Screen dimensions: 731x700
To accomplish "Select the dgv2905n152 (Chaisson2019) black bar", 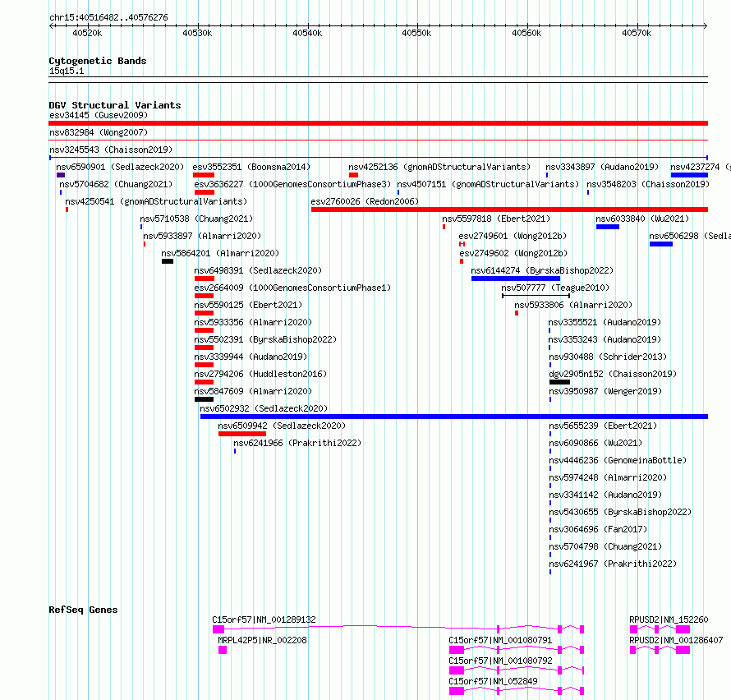I will [x=559, y=382].
